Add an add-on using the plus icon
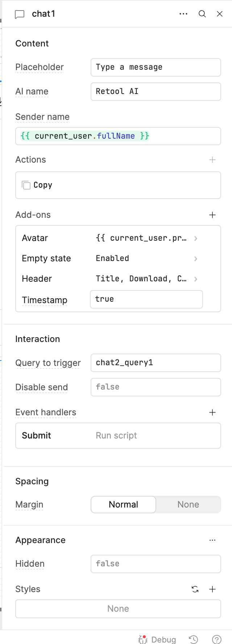This screenshot has height=644, width=232. click(212, 215)
